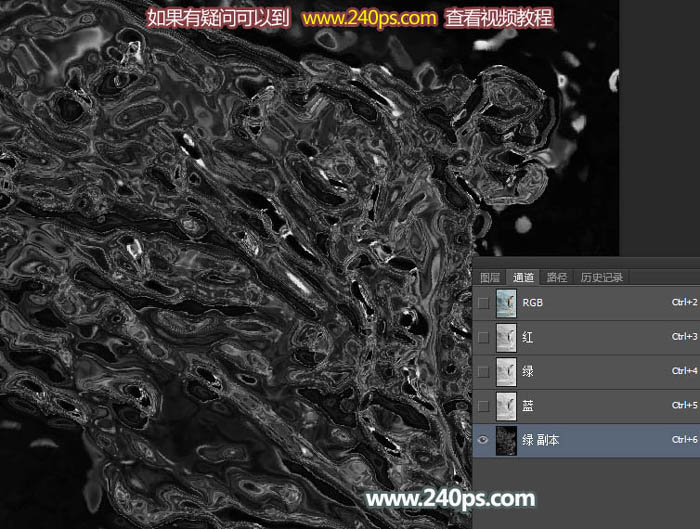The width and height of the screenshot is (700, 529).
Task: Toggle visibility of the 蓝 channel
Action: coord(483,406)
